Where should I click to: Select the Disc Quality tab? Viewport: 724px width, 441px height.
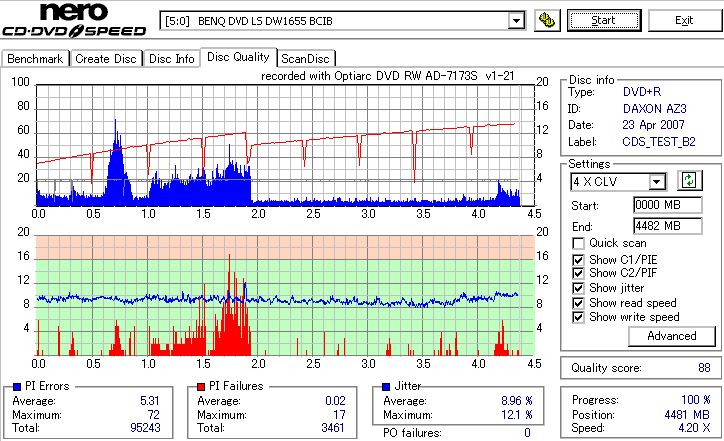click(238, 57)
